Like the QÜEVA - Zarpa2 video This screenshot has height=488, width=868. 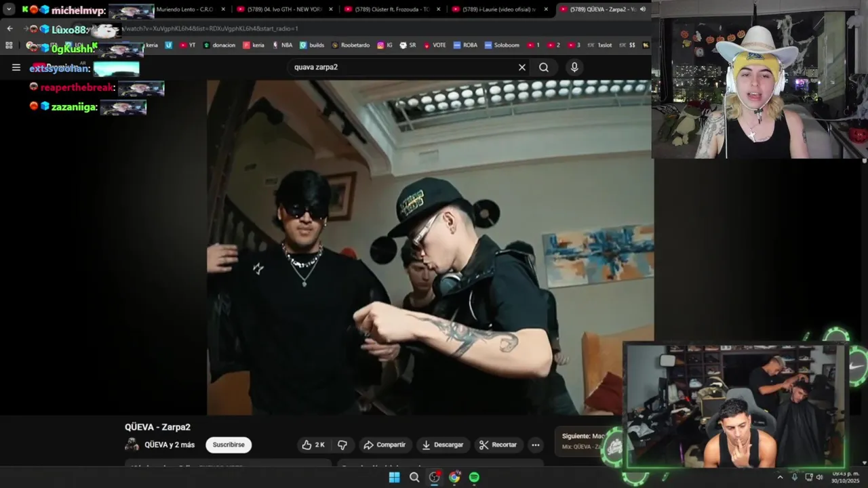click(313, 445)
